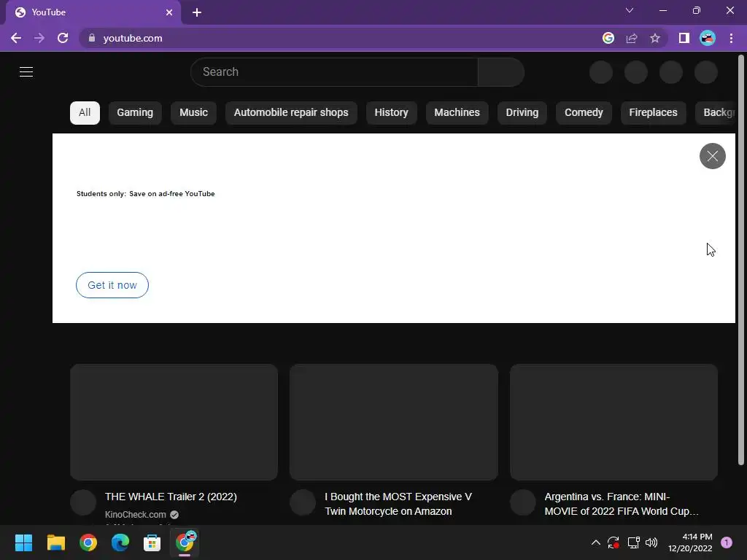The height and width of the screenshot is (560, 747).
Task: Open the Chrome profile avatar
Action: 708,38
